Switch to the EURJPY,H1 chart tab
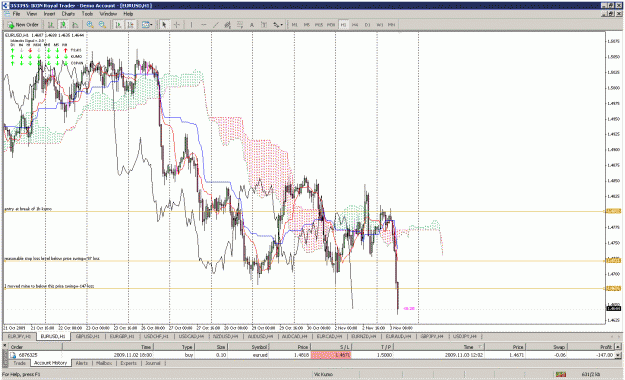 pyautogui.click(x=20, y=337)
